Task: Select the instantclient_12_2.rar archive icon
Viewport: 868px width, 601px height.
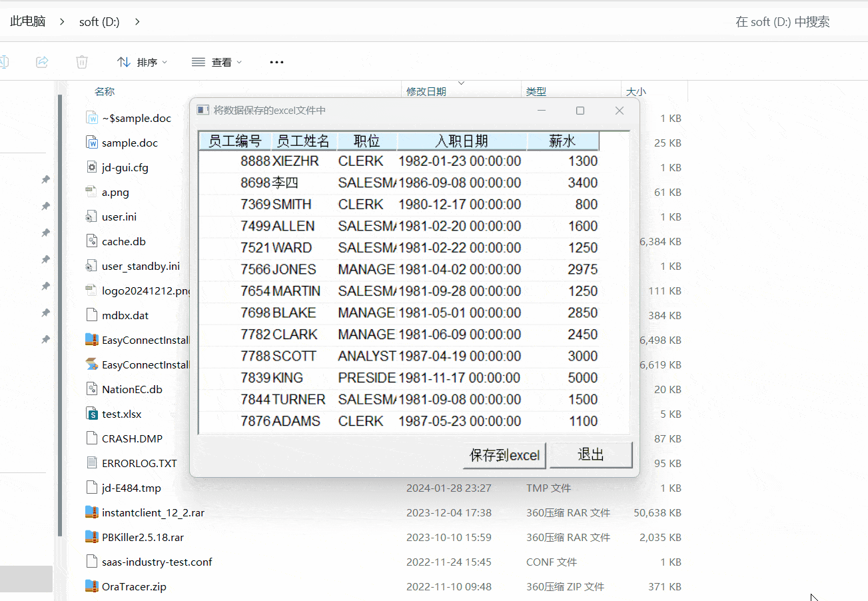Action: tap(92, 512)
